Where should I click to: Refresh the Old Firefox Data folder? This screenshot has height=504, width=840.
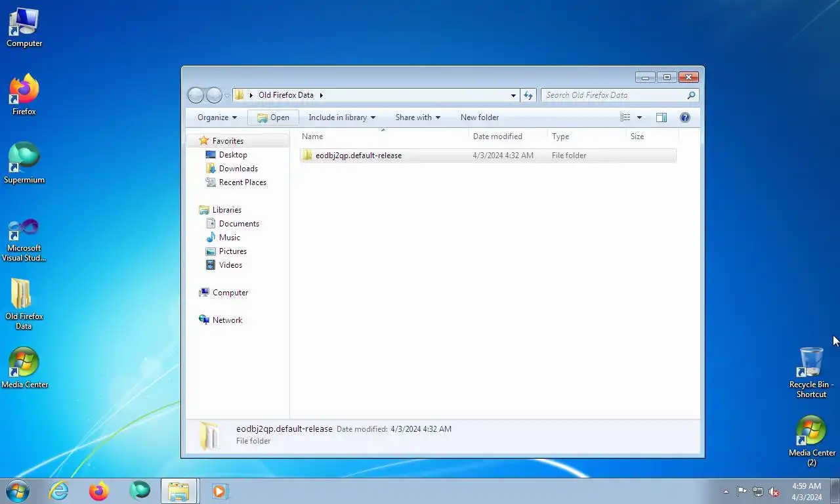point(528,95)
